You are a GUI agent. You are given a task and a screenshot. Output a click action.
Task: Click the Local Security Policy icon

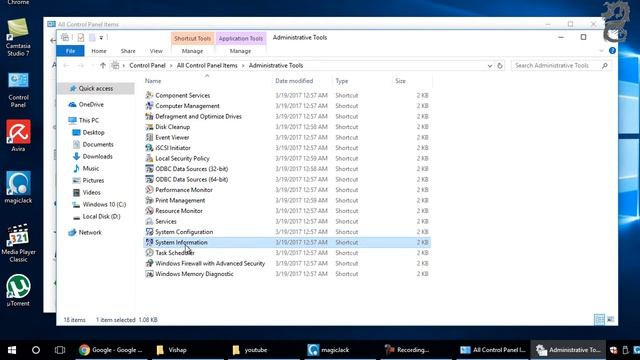(x=149, y=158)
